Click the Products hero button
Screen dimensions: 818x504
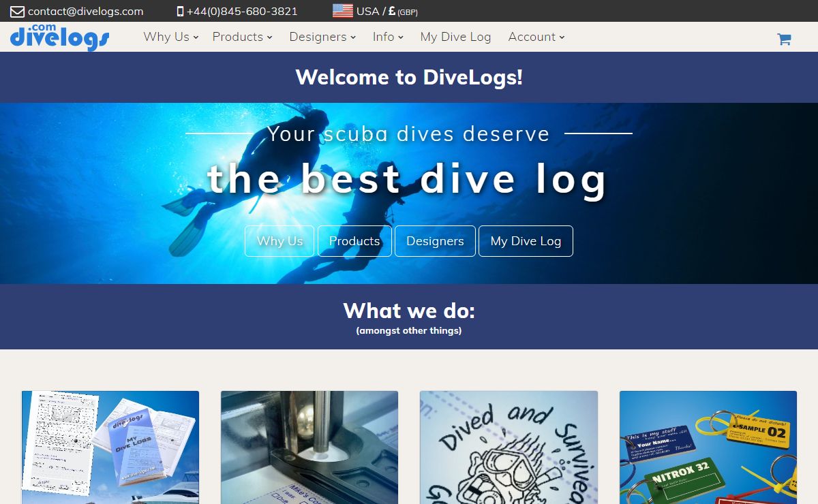point(354,241)
